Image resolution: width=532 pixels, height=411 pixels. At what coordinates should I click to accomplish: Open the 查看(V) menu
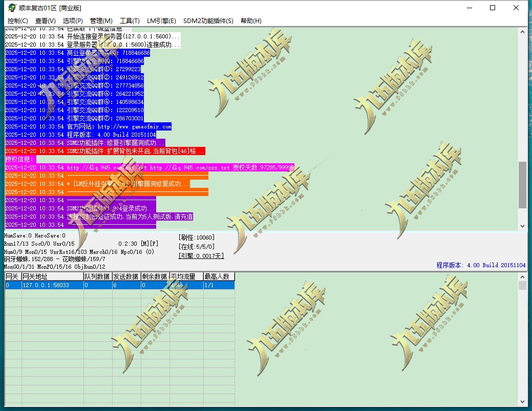(46, 20)
